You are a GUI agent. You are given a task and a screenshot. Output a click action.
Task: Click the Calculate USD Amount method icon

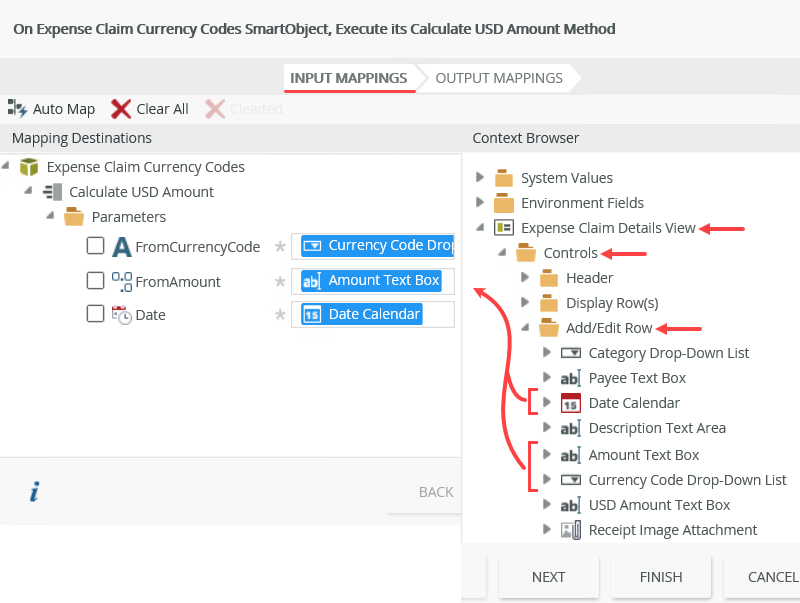[50, 192]
